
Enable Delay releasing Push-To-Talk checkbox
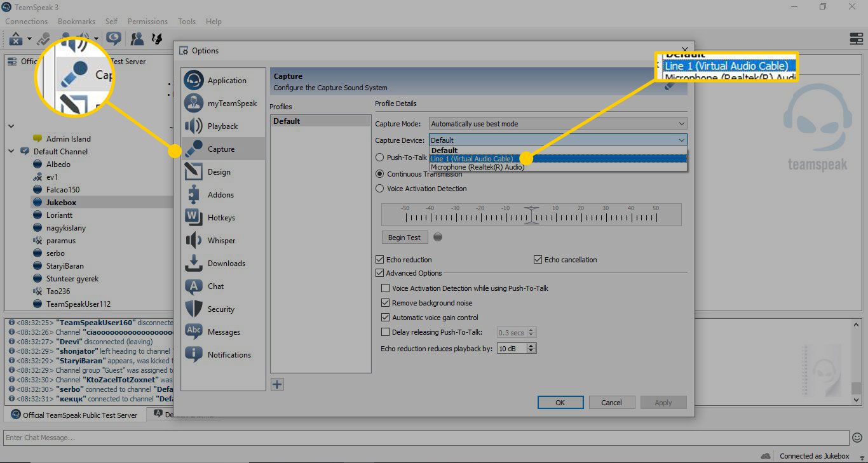(x=385, y=332)
